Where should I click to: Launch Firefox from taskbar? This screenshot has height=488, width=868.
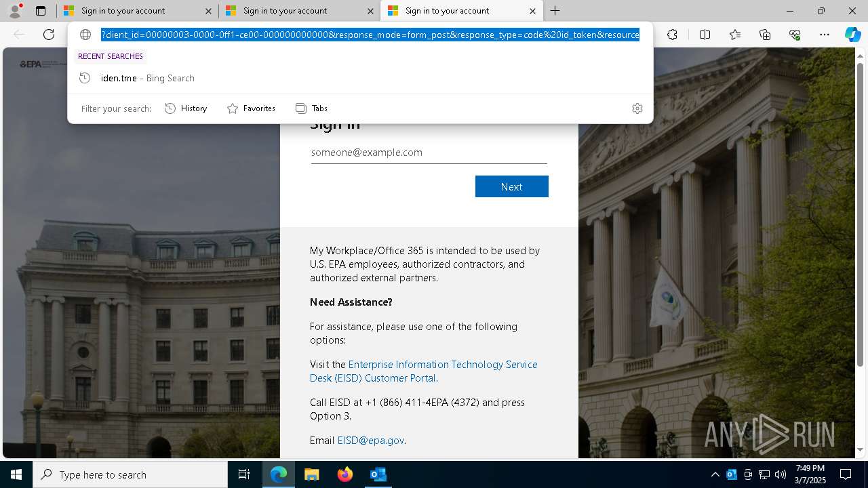pos(345,474)
